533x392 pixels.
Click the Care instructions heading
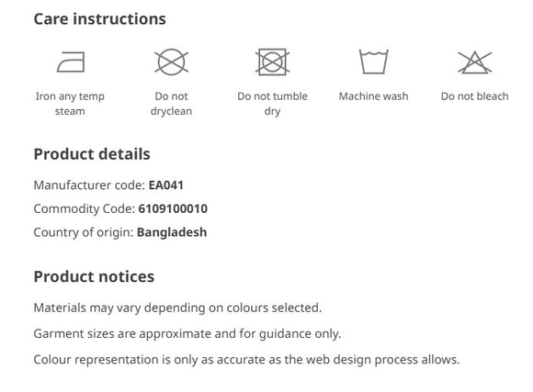99,18
